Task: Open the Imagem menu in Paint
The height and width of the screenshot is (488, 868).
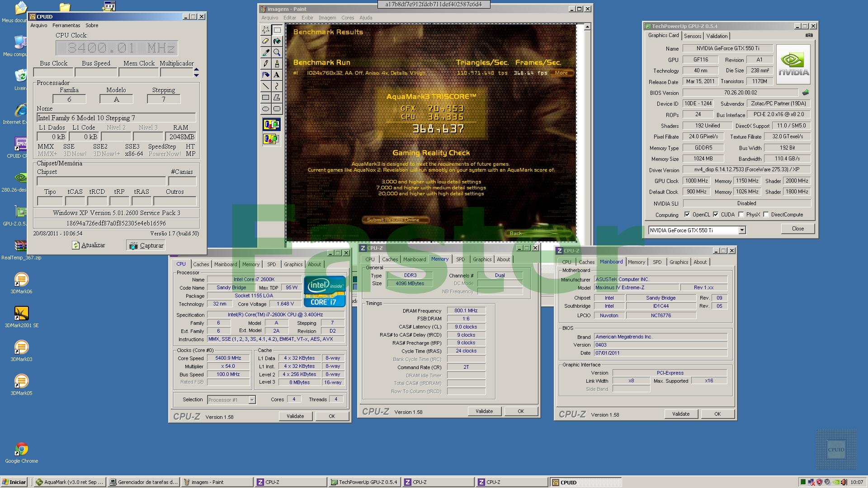Action: [x=327, y=18]
